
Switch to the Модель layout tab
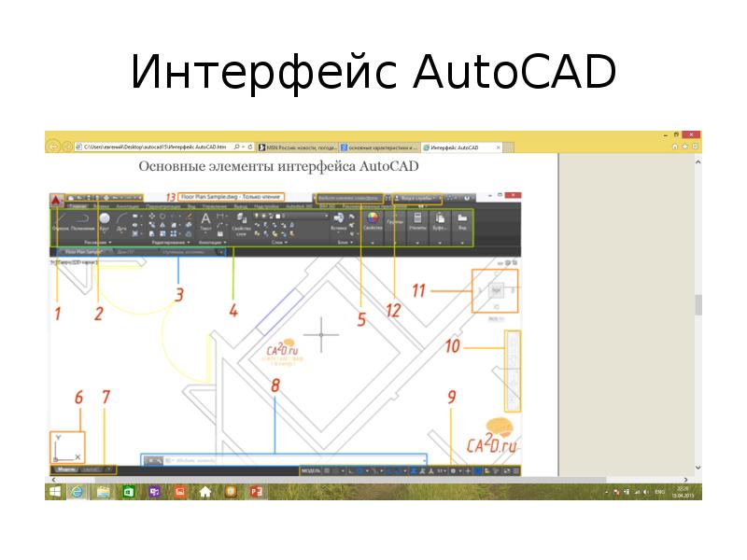tap(65, 469)
